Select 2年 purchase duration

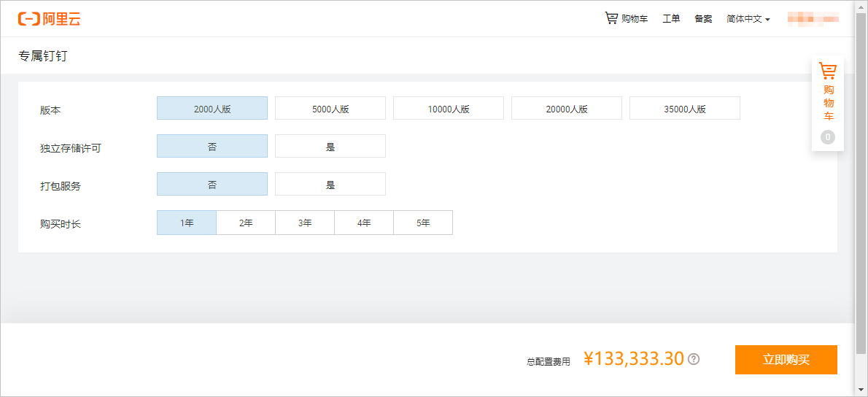[x=246, y=223]
